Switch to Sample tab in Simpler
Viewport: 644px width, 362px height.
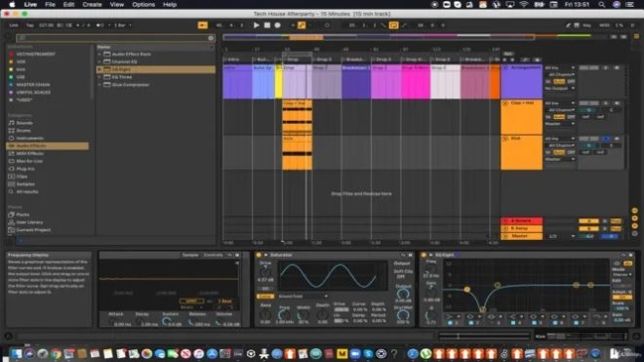pyautogui.click(x=190, y=256)
